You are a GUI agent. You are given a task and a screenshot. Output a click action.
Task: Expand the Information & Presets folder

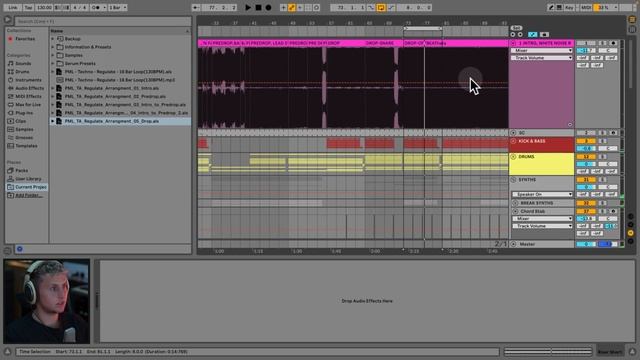(x=53, y=47)
